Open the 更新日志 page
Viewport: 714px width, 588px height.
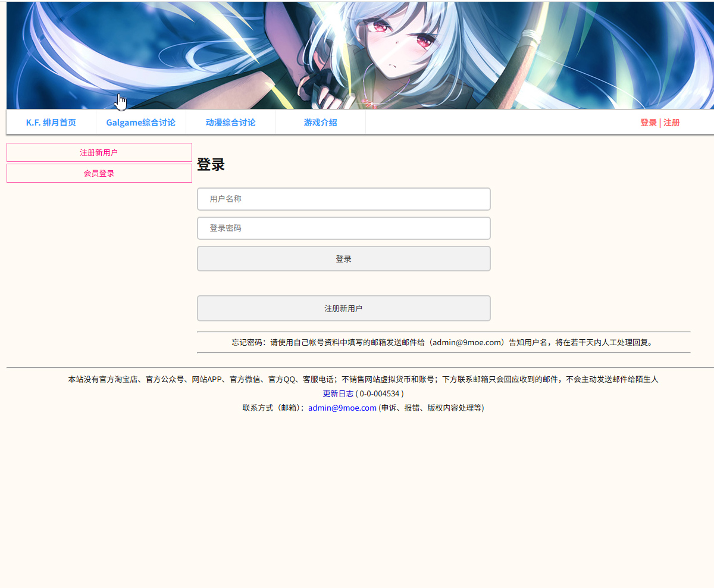(338, 393)
